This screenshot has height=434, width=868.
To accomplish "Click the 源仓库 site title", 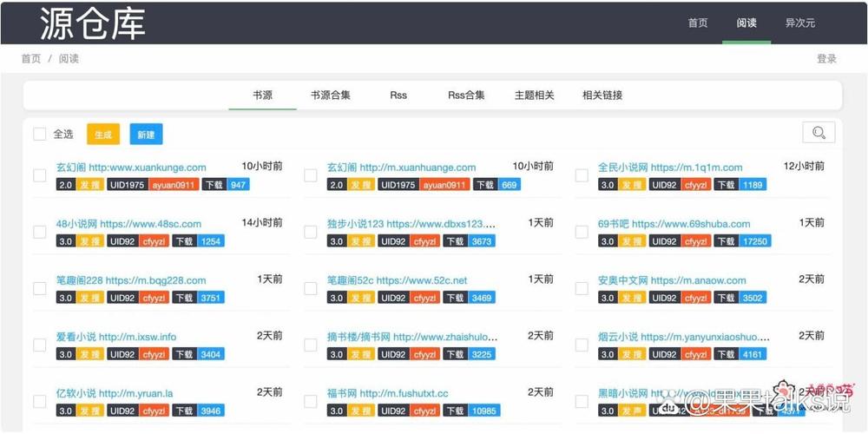I will 93,23.
